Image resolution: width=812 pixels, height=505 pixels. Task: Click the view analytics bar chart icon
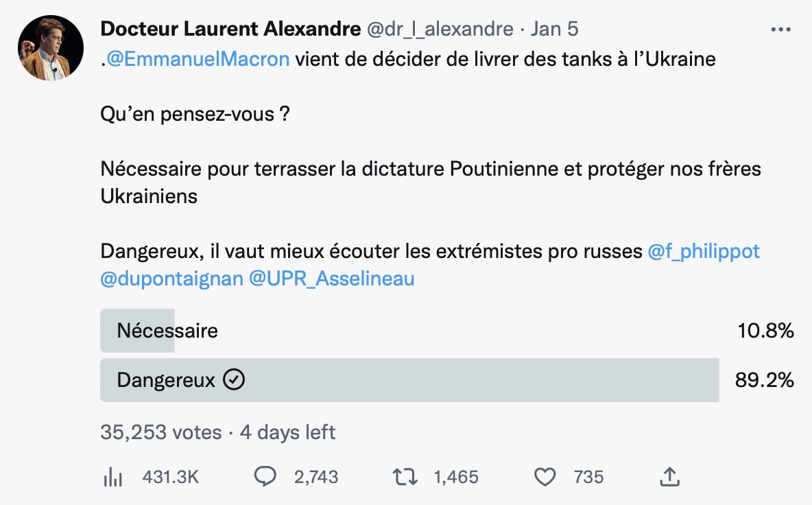(113, 476)
